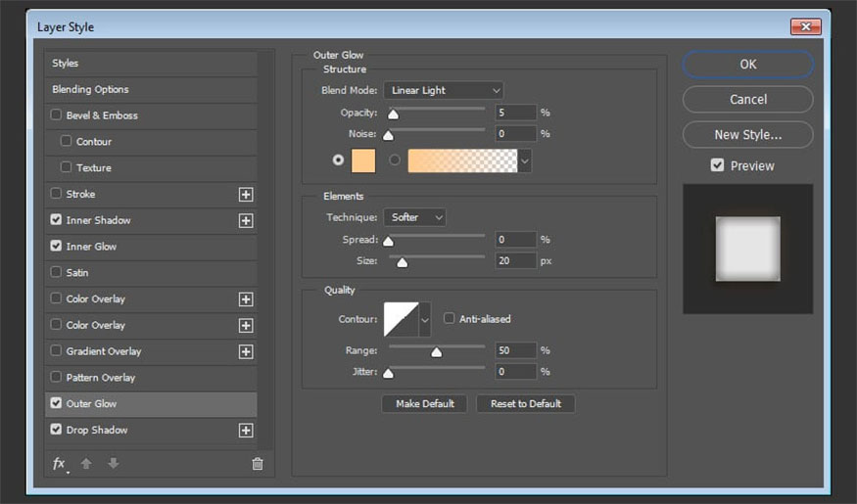This screenshot has height=504, width=857.
Task: Select Blending Options in the left list
Action: tap(90, 89)
